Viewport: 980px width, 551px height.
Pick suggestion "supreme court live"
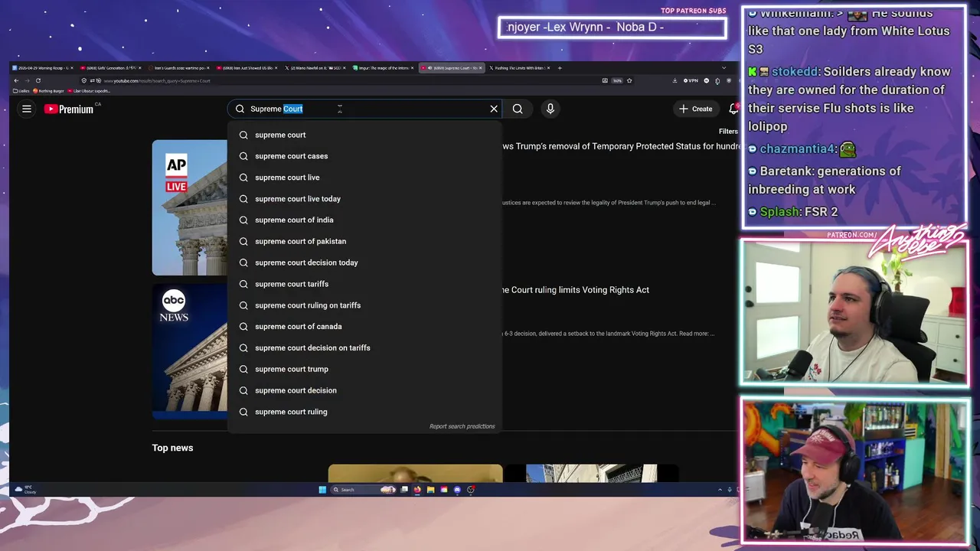364,178
